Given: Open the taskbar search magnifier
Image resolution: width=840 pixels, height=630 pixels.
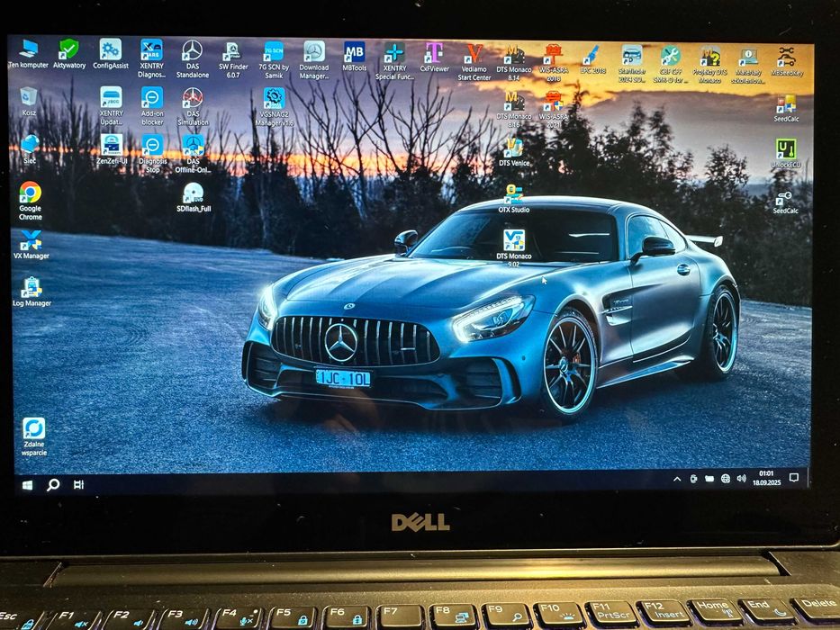Looking at the screenshot, I should [53, 485].
